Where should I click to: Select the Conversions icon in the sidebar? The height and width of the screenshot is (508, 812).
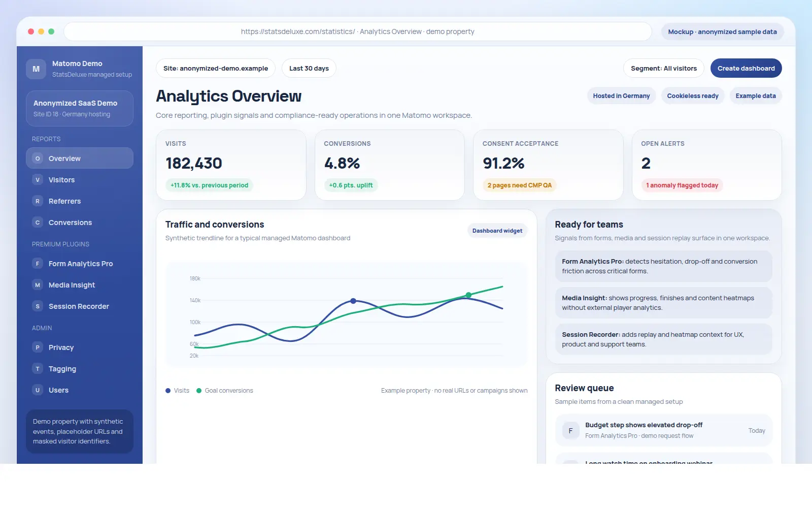click(37, 222)
